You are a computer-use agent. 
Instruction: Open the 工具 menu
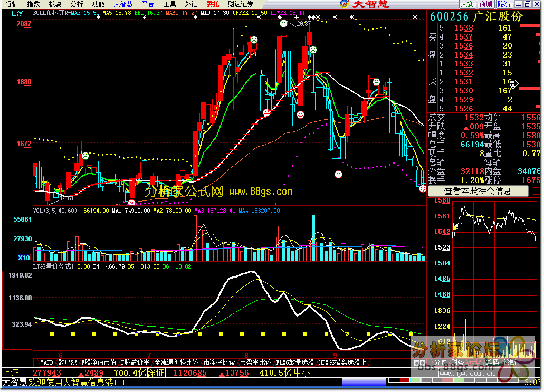pyautogui.click(x=170, y=4)
